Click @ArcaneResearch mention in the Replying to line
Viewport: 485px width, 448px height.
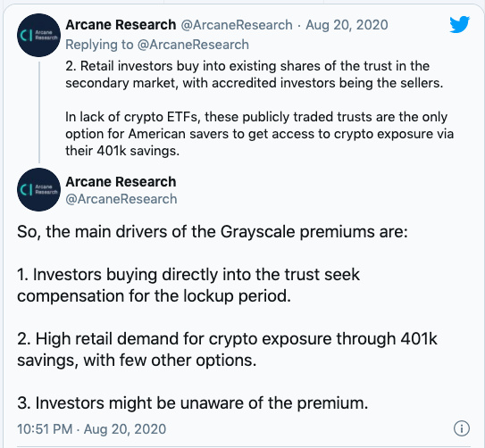[x=193, y=45]
